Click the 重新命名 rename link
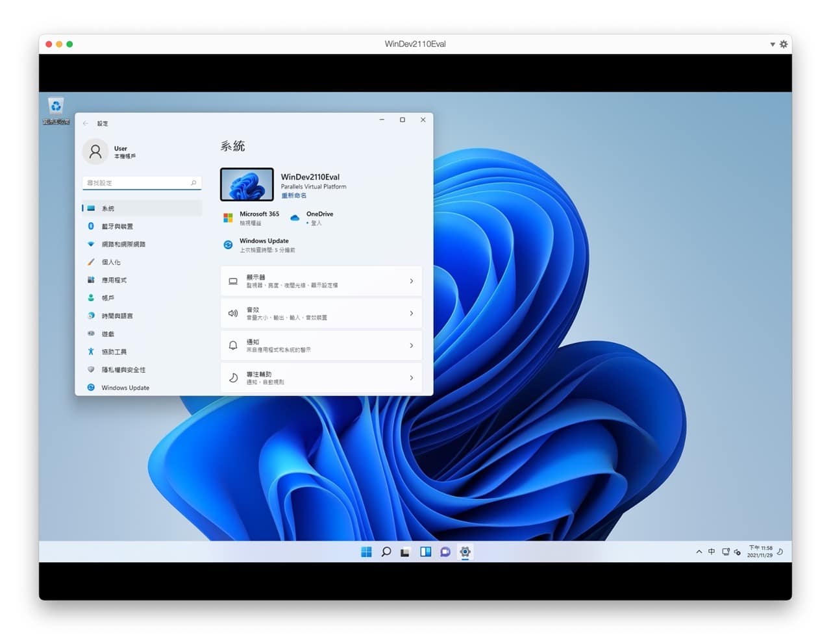Viewport: 831px width, 644px height. coord(293,195)
